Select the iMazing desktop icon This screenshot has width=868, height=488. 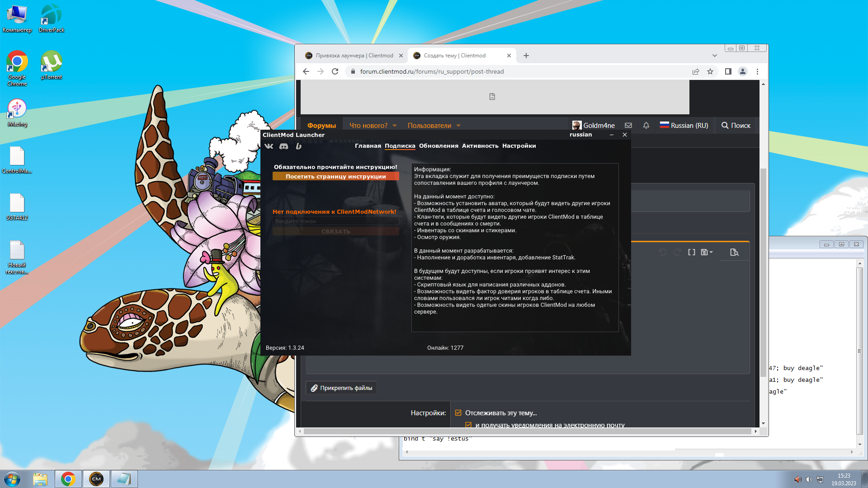point(17,113)
